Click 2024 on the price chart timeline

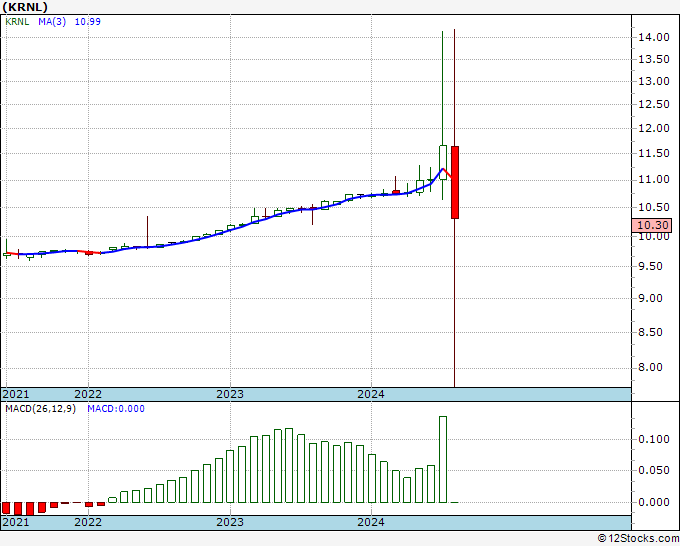click(371, 394)
